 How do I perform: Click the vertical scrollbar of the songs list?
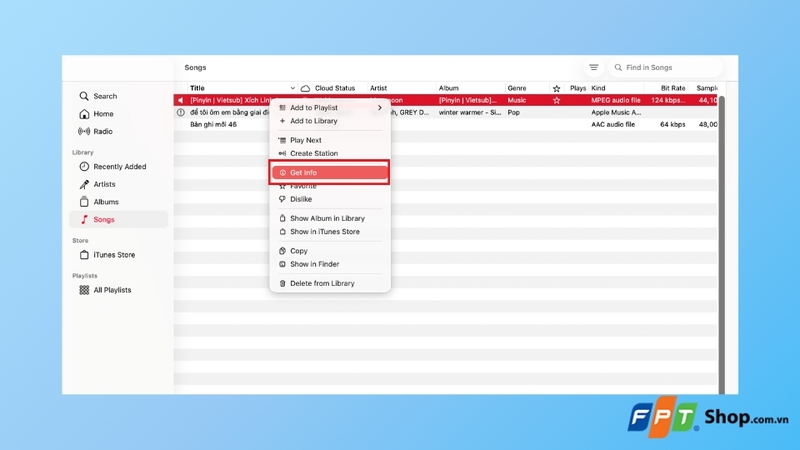point(721,244)
